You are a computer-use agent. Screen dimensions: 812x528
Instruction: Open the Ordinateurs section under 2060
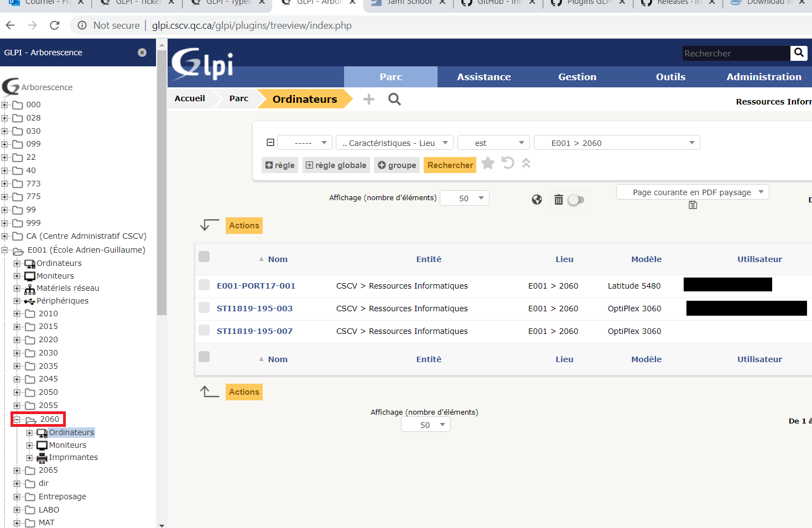[x=70, y=432]
